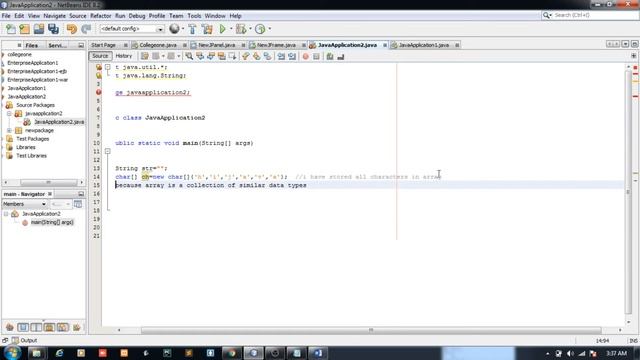Click the Clean and Build icon
This screenshot has height=360, width=640.
click(x=207, y=29)
